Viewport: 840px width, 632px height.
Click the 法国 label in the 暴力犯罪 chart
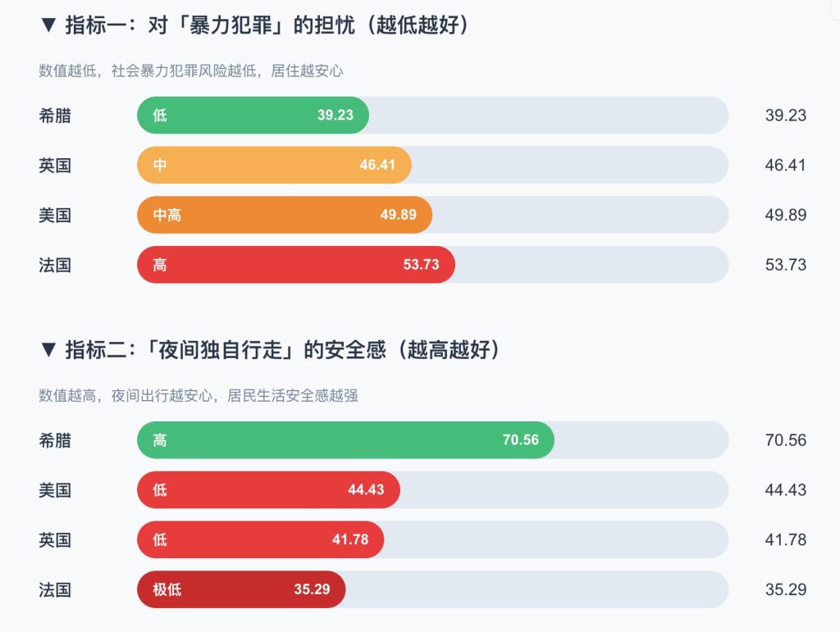point(55,265)
